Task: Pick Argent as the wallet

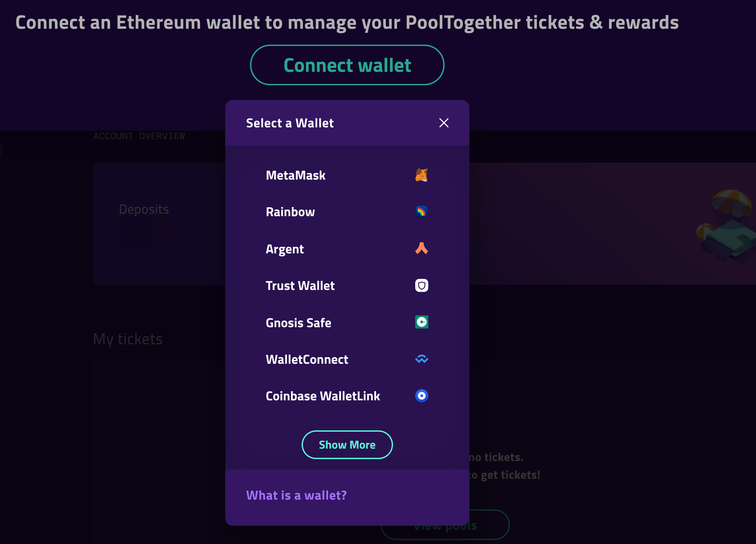Action: [285, 249]
